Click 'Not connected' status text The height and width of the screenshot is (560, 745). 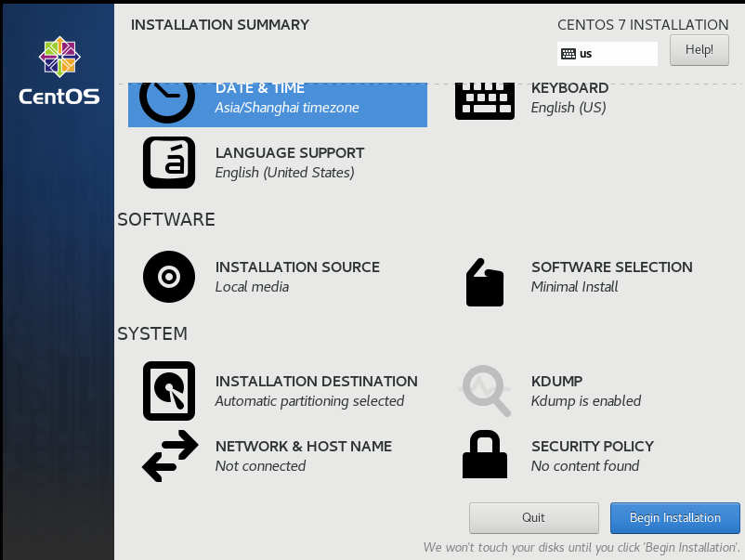point(260,466)
